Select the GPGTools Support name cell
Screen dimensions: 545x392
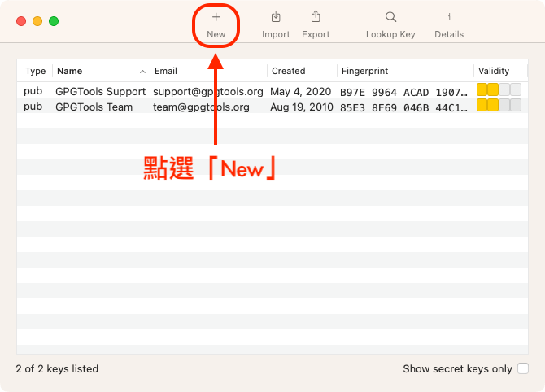pos(100,91)
